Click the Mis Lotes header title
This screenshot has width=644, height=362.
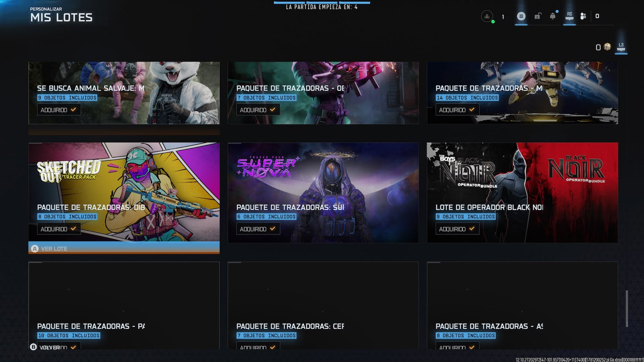tap(62, 18)
